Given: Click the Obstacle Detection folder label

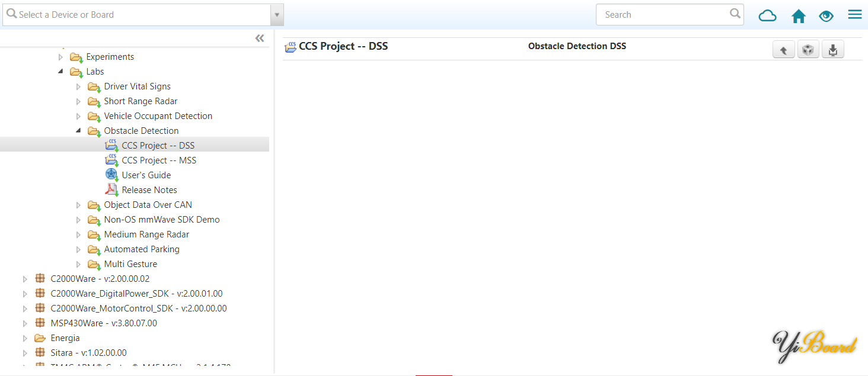Looking at the screenshot, I should pos(141,131).
